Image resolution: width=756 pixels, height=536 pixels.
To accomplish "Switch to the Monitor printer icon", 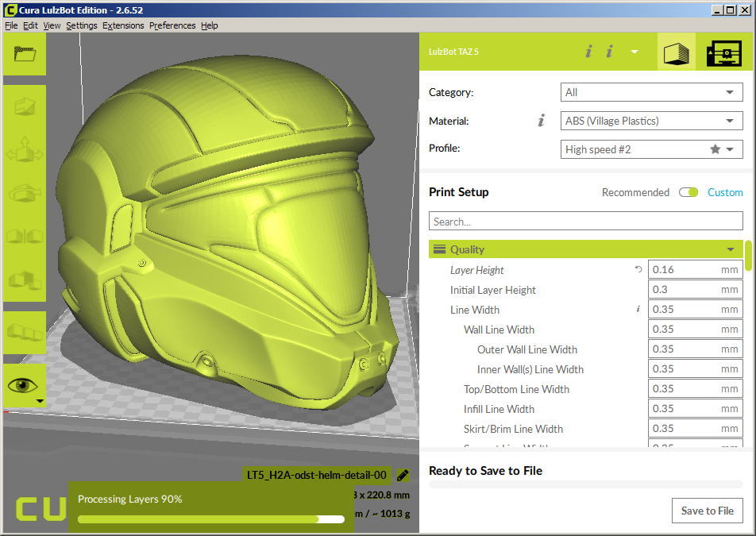I will pos(724,52).
